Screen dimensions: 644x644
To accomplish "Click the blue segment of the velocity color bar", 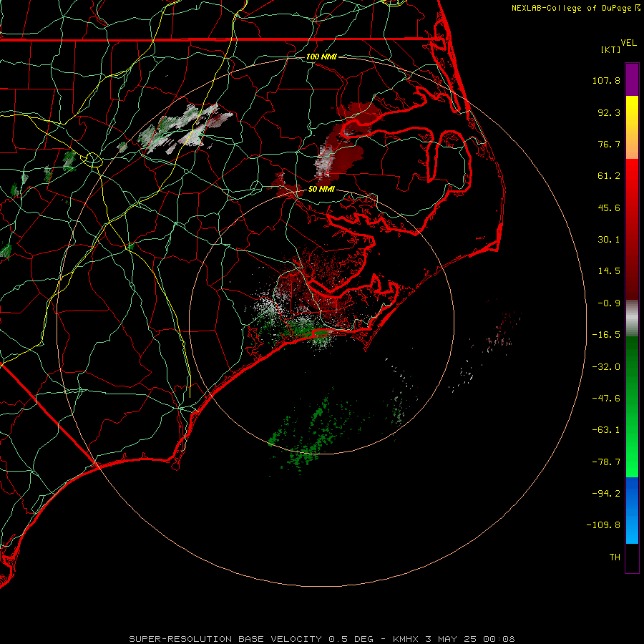I will click(632, 510).
